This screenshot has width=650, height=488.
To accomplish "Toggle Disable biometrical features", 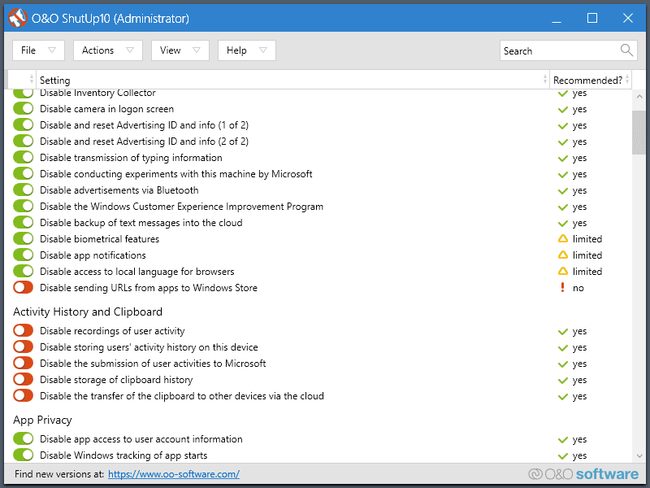I will 23,238.
